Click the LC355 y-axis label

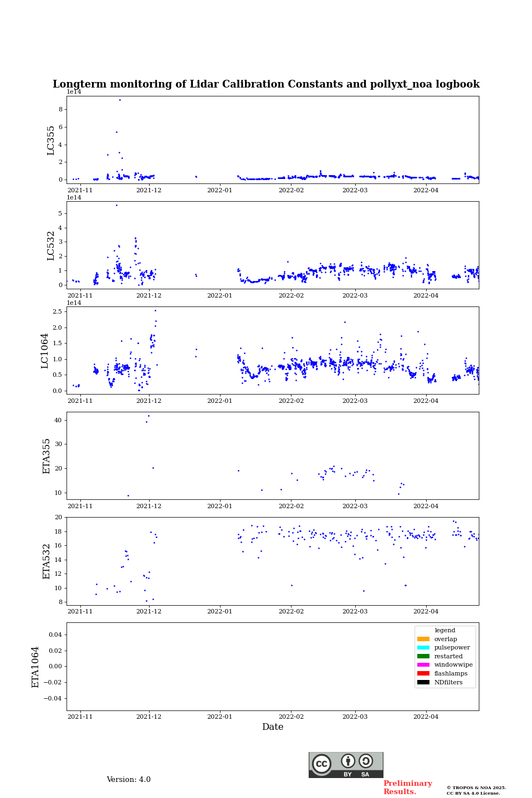coord(51,140)
